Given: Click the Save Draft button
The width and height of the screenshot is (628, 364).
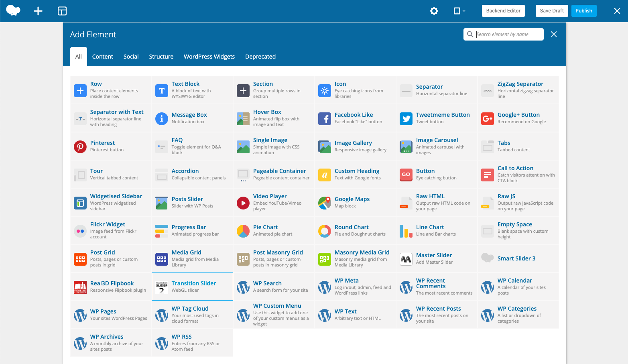Looking at the screenshot, I should point(552,11).
